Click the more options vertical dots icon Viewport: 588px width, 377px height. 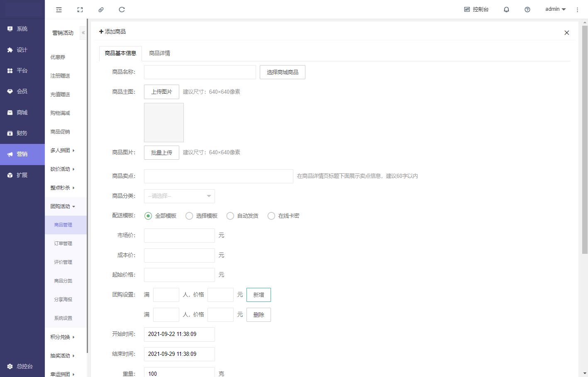(x=577, y=10)
